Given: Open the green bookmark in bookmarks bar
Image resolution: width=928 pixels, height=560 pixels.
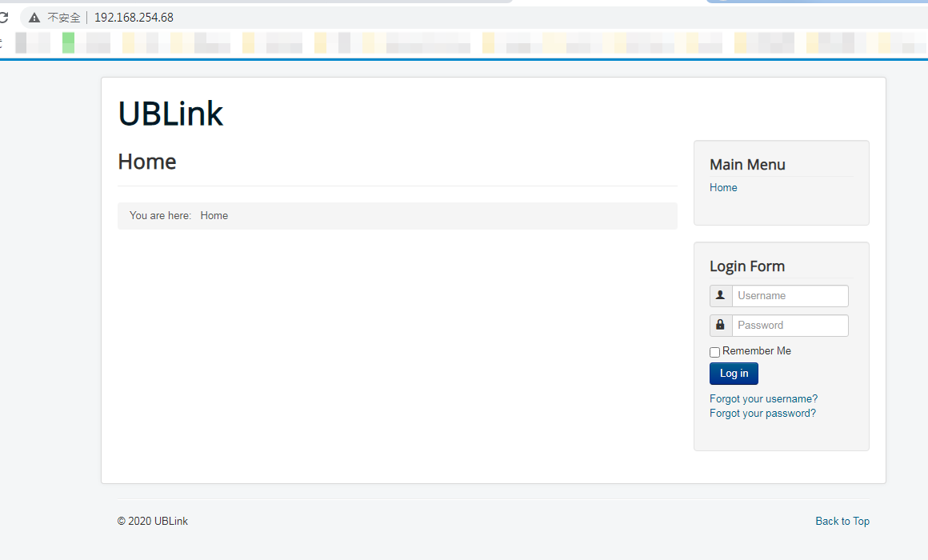Looking at the screenshot, I should [68, 43].
